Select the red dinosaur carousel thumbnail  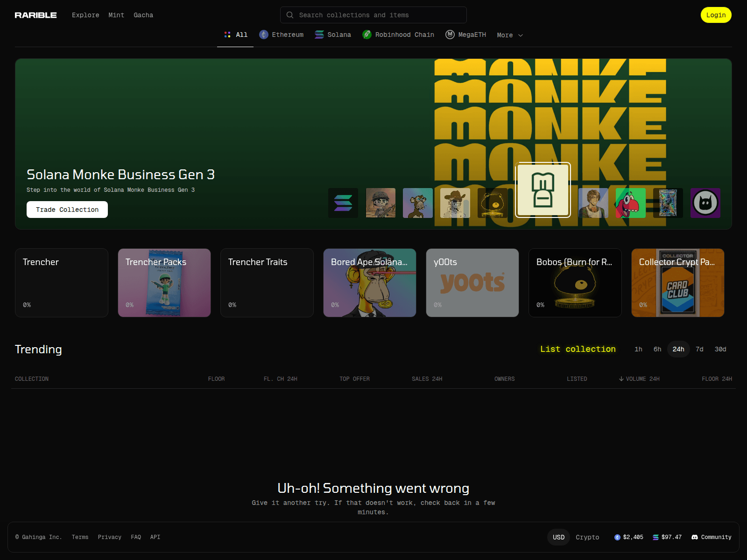point(631,203)
